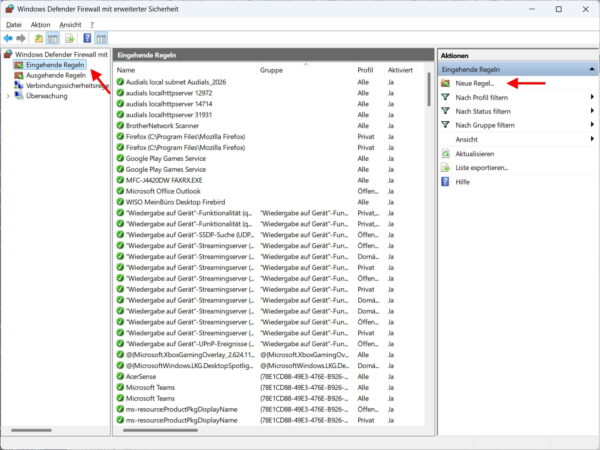Expand the Überwachung tree node

click(8, 96)
